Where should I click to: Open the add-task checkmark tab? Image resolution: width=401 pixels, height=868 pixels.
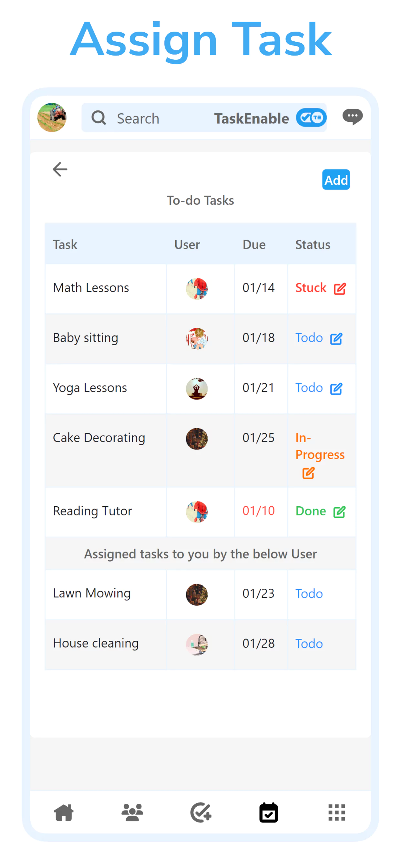coord(201,812)
